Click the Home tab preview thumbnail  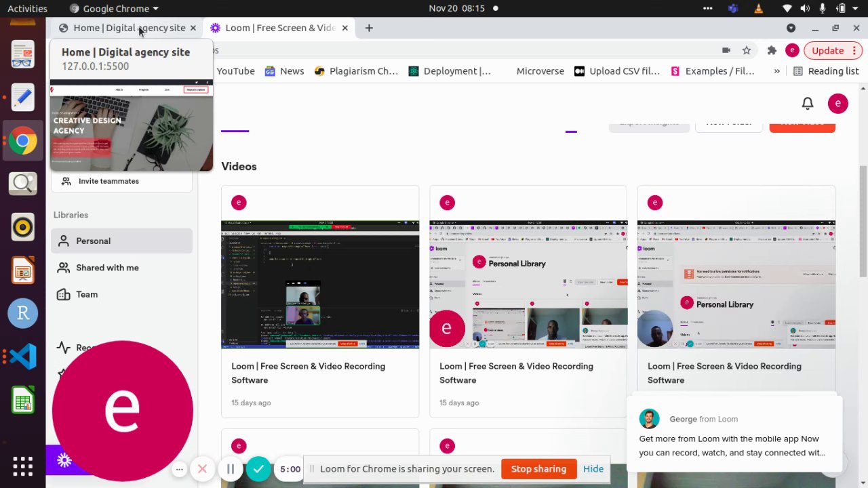[132, 126]
